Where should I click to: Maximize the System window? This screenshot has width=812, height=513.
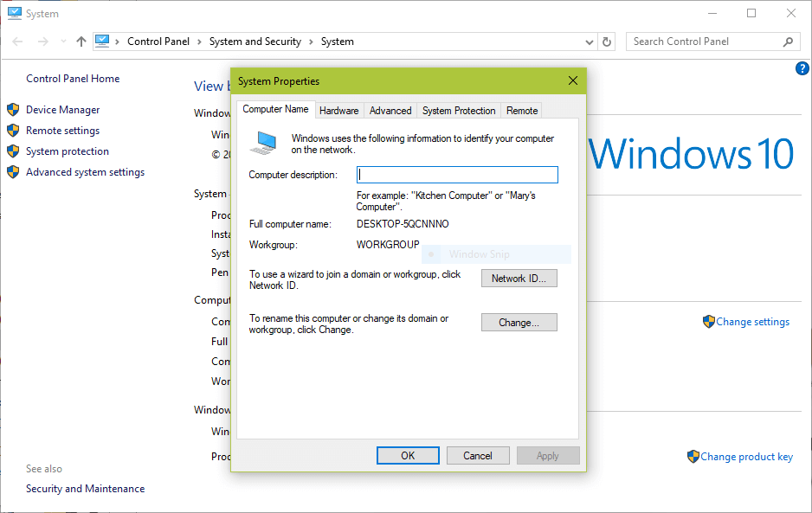(751, 14)
